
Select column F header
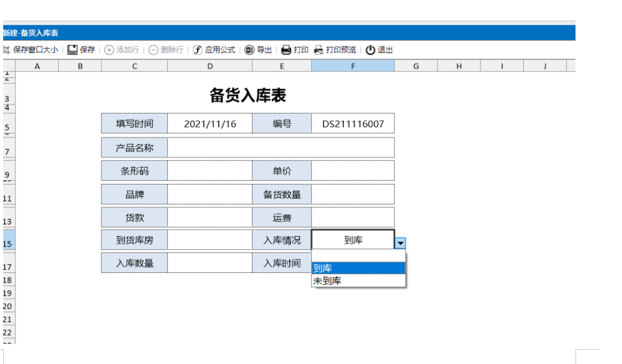[353, 66]
